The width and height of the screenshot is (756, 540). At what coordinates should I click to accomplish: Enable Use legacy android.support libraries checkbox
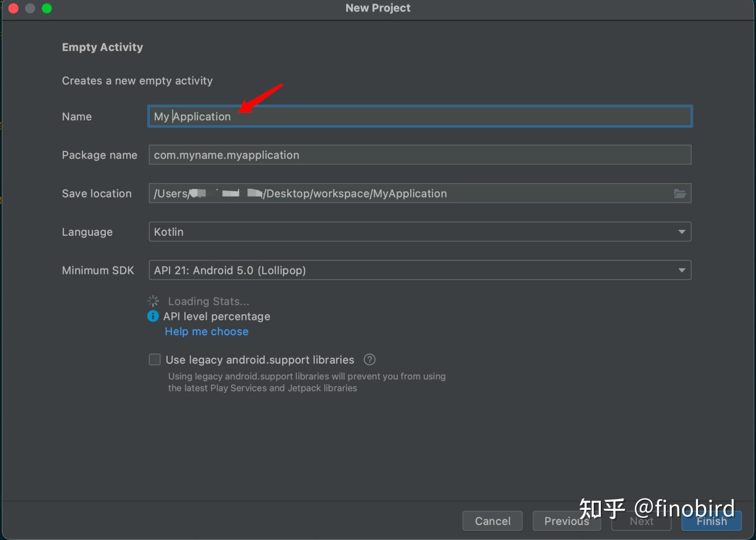(155, 359)
